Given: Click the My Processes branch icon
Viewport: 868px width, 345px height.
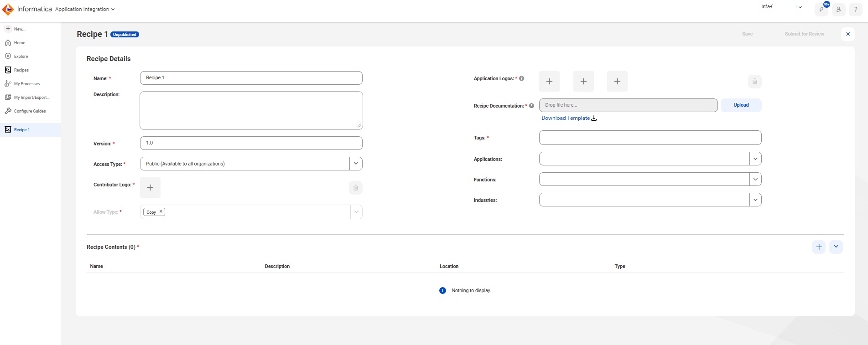Looking at the screenshot, I should tap(8, 84).
